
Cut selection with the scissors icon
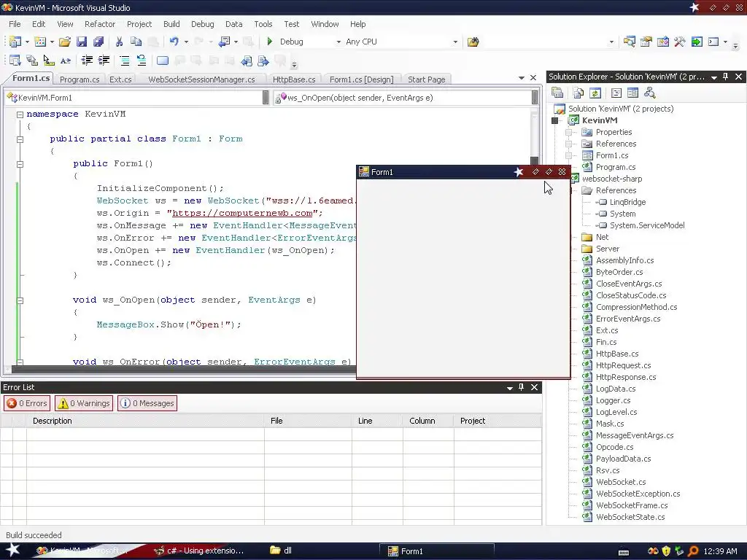point(119,42)
